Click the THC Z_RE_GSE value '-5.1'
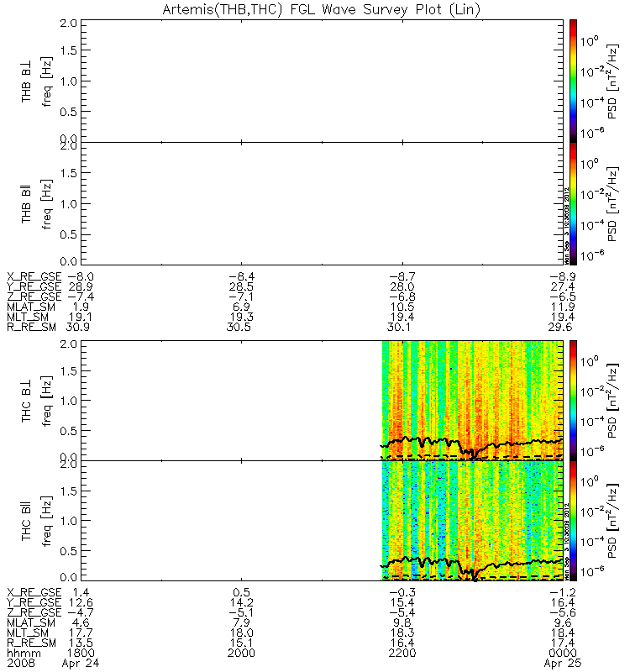This screenshot has height=672, width=630. point(241,612)
